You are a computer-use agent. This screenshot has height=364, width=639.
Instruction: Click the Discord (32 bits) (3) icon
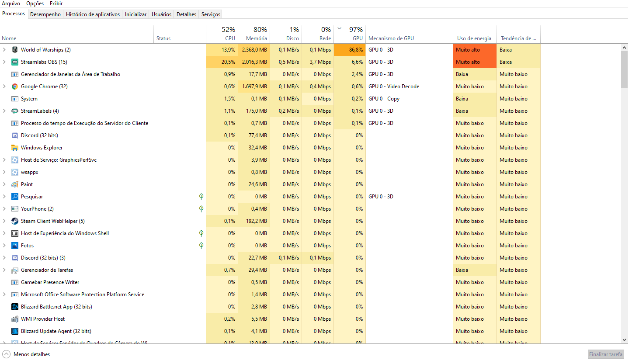15,258
